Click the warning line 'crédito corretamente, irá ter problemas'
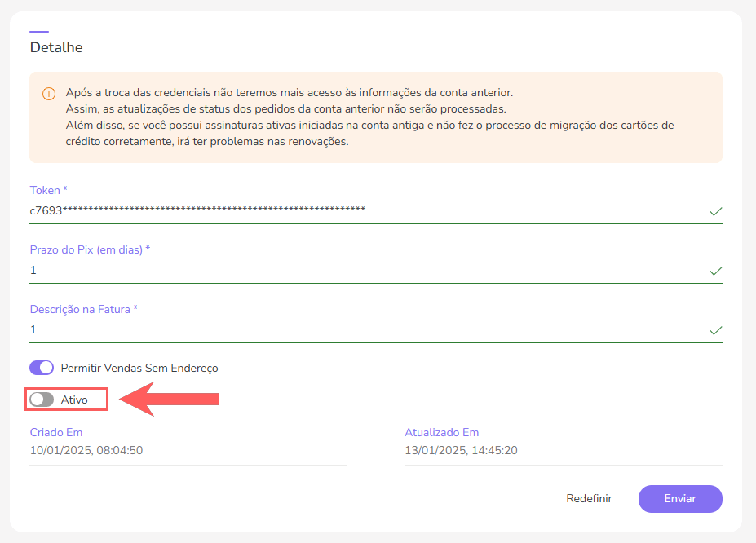 [x=207, y=142]
